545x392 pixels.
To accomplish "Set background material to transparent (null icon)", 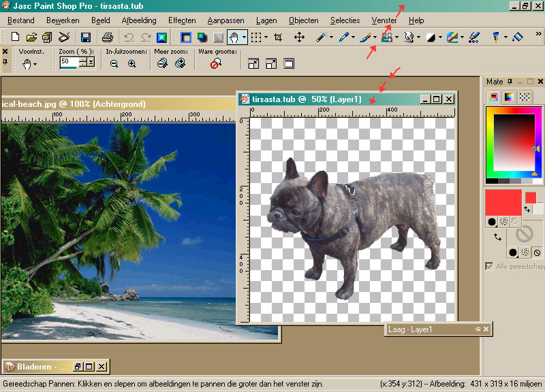I will pos(538,252).
